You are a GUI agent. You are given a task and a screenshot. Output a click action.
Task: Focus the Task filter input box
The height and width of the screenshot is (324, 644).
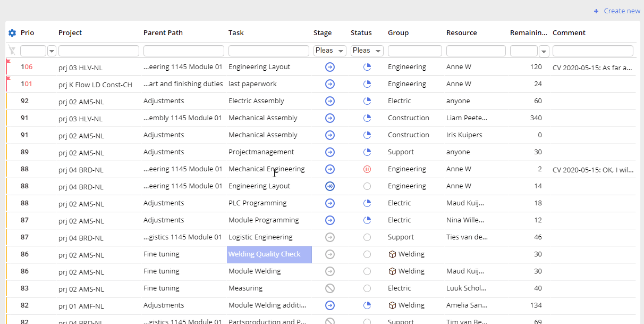point(269,51)
